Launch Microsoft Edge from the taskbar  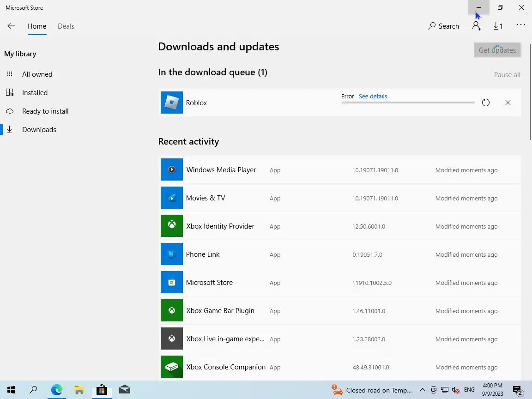pyautogui.click(x=57, y=390)
